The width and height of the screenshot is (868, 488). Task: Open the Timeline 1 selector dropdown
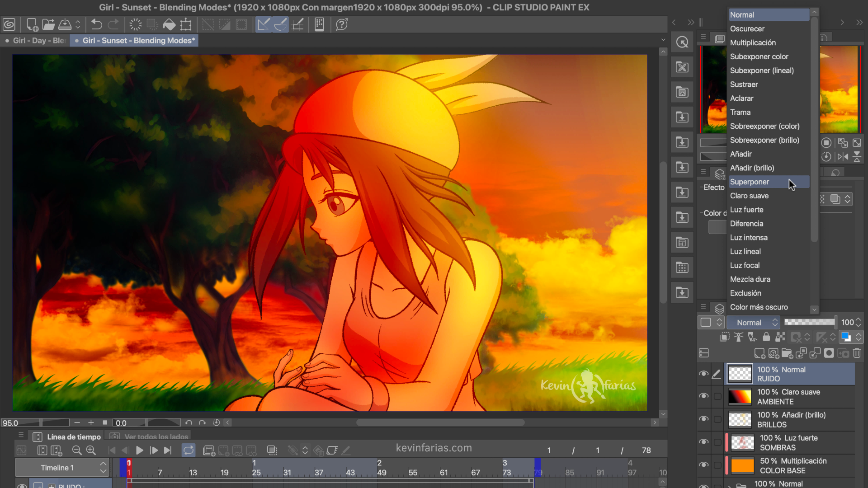tap(61, 468)
